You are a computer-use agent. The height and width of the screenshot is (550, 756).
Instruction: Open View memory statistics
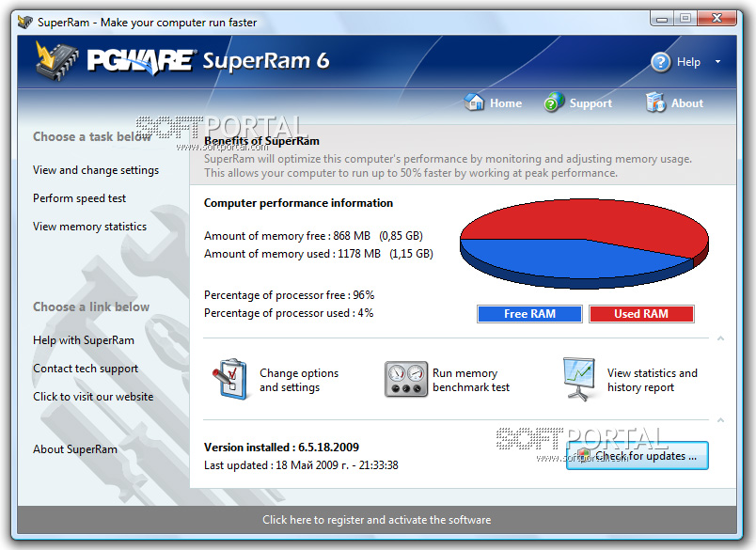click(x=89, y=226)
